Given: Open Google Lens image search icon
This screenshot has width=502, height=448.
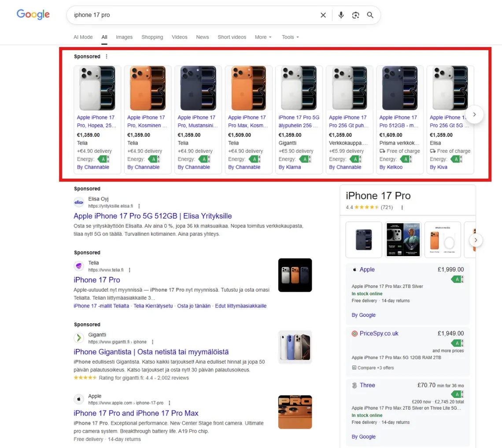Looking at the screenshot, I should point(355,15).
